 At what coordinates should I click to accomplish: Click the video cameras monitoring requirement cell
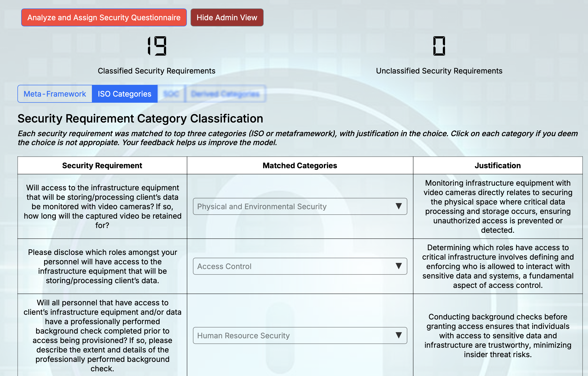(102, 206)
